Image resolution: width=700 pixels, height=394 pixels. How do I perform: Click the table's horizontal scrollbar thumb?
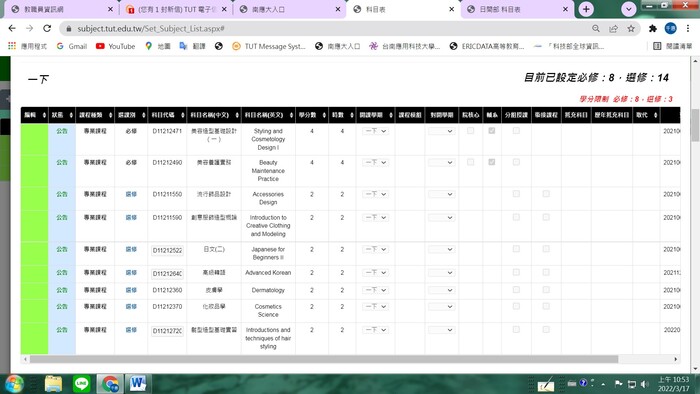(x=324, y=359)
